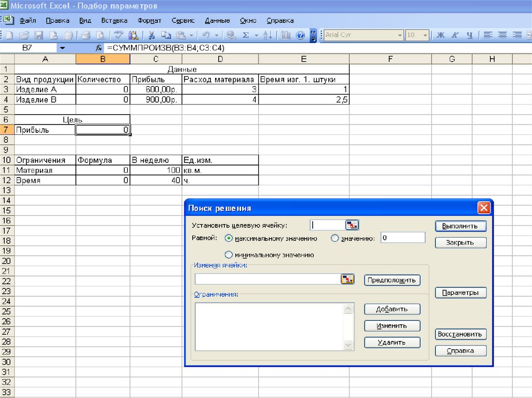This screenshot has width=532, height=398.
Task: Click the AutoSum sigma icon
Action: [246, 36]
